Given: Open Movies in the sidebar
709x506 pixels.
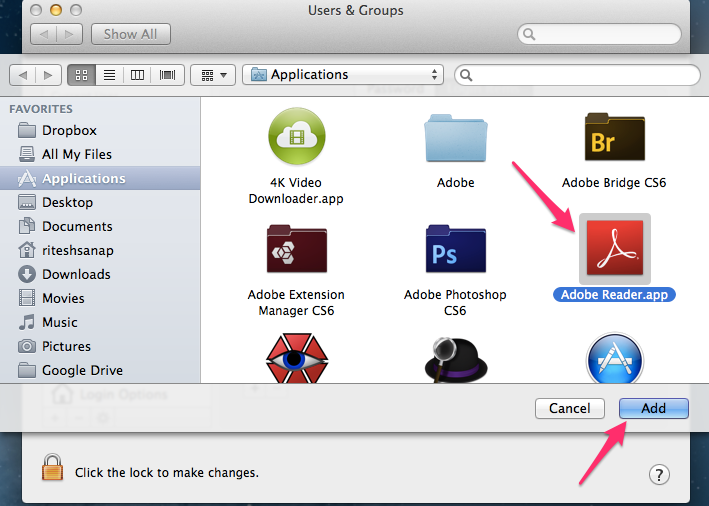Looking at the screenshot, I should tap(100, 298).
